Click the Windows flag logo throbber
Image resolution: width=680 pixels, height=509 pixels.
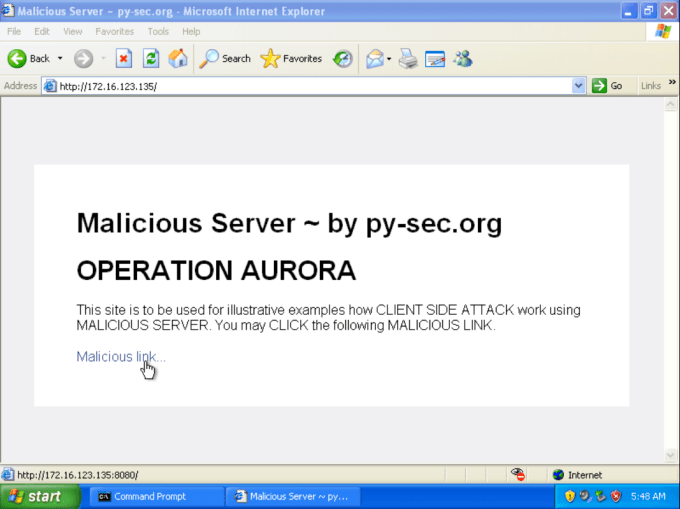point(663,31)
